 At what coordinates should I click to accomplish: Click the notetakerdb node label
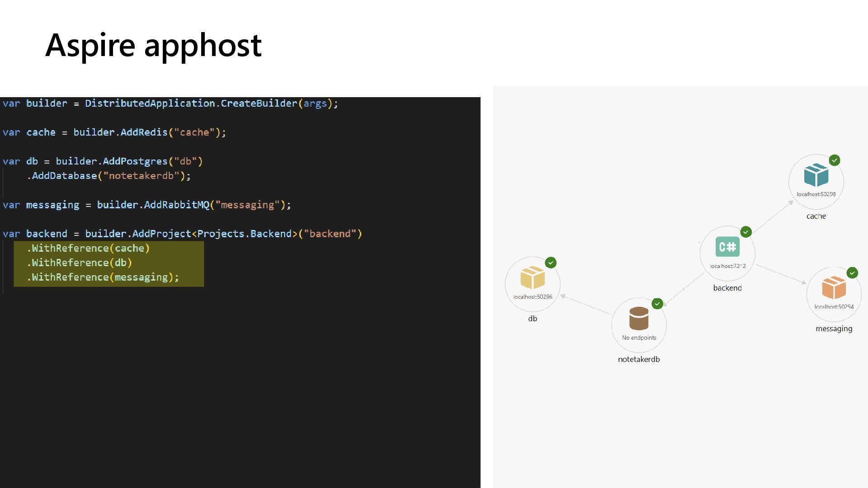[x=639, y=359]
